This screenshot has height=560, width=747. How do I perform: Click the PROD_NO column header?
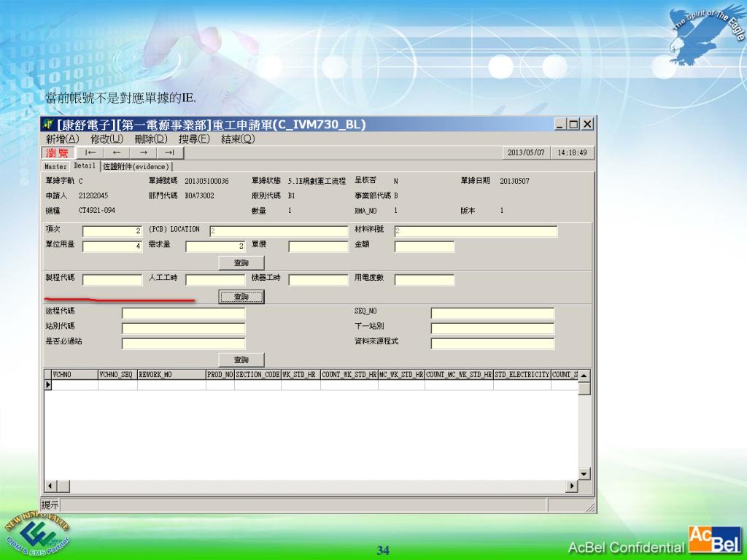[x=220, y=375]
